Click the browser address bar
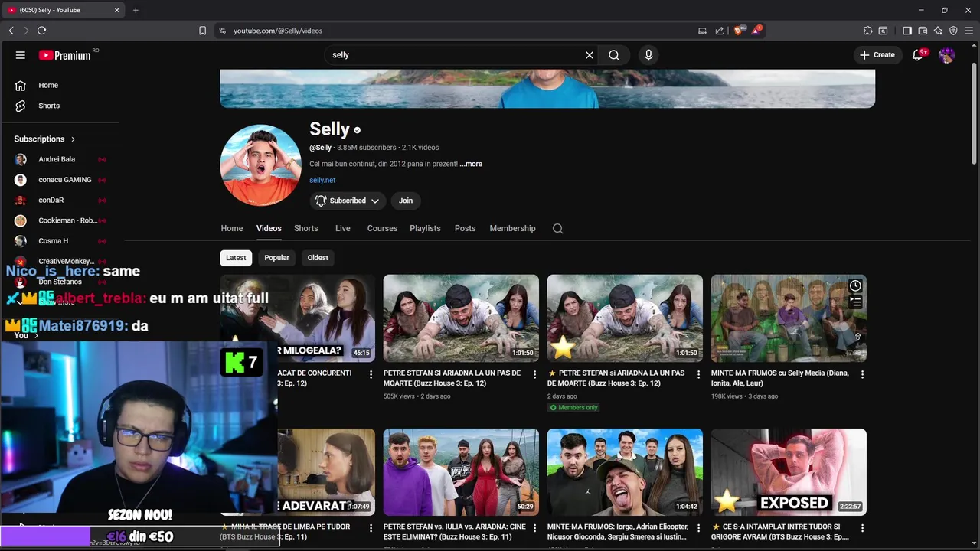Image resolution: width=980 pixels, height=551 pixels. point(459,31)
